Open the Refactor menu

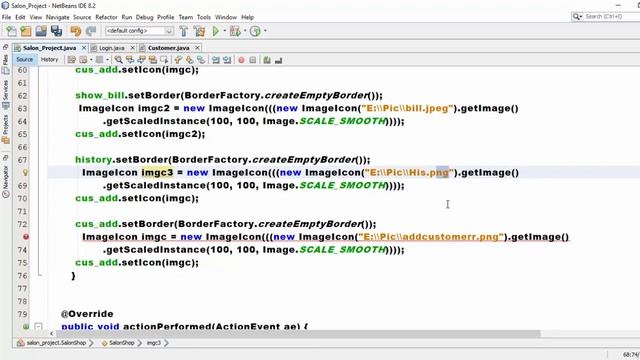click(106, 17)
